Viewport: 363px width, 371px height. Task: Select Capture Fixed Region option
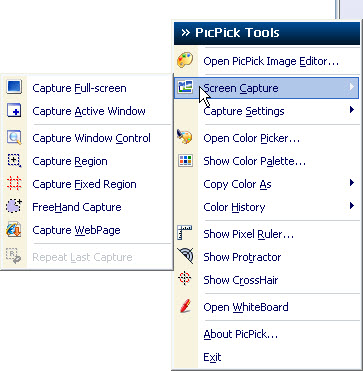pyautogui.click(x=86, y=184)
